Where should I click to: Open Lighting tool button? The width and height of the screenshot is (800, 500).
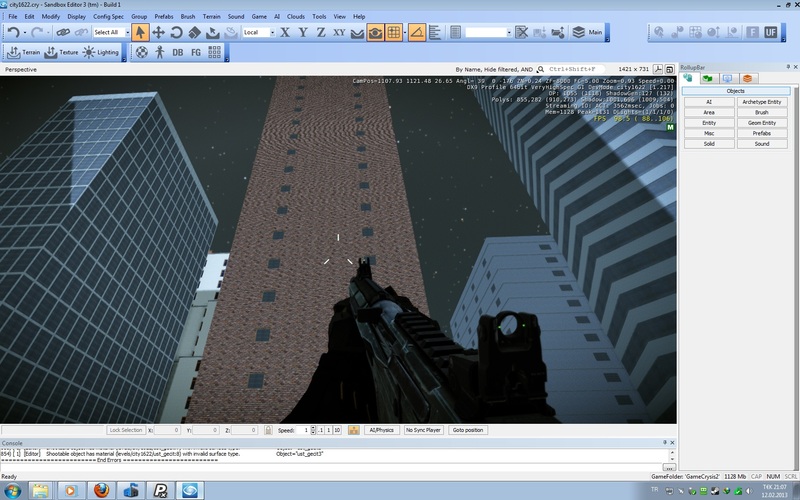(x=101, y=52)
